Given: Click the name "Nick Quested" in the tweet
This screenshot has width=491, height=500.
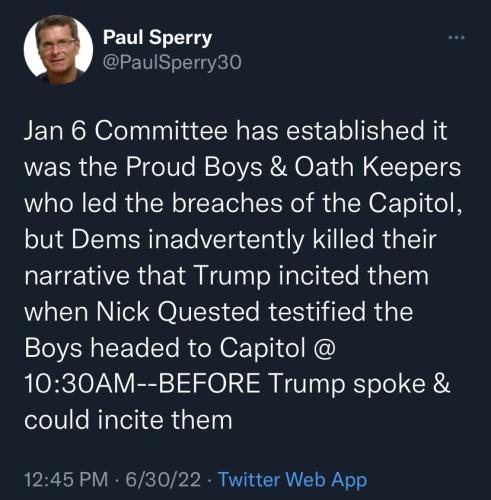Looking at the screenshot, I should pyautogui.click(x=178, y=312).
